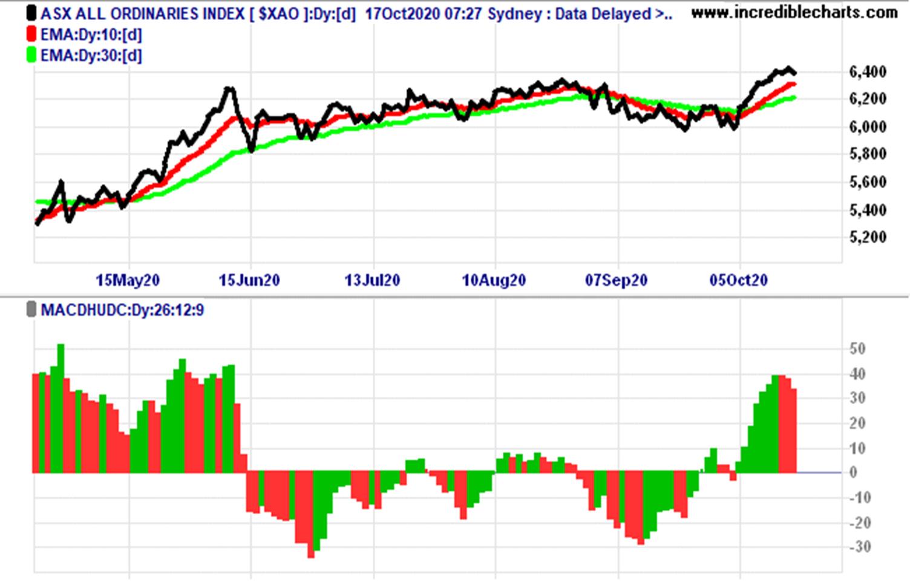This screenshot has height=588, width=910.
Task: Click the 5,200 price axis label
Action: 868,237
